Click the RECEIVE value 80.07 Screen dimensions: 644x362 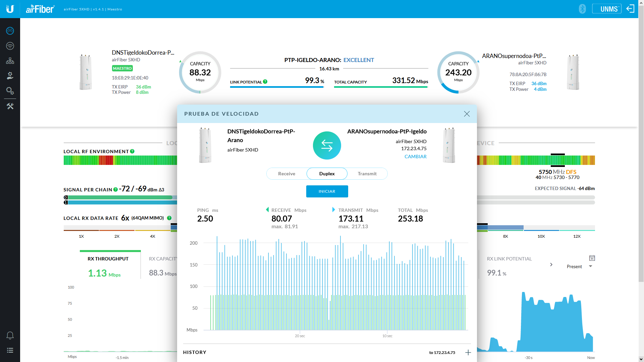tap(282, 219)
